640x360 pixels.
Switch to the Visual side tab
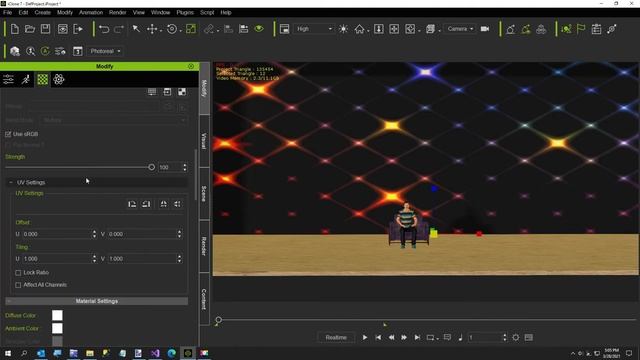pos(204,141)
